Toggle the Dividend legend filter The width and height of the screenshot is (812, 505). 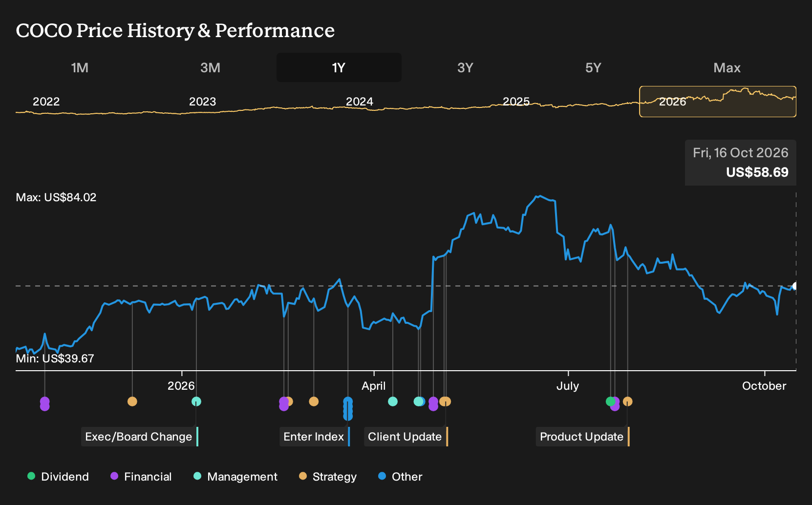point(58,477)
